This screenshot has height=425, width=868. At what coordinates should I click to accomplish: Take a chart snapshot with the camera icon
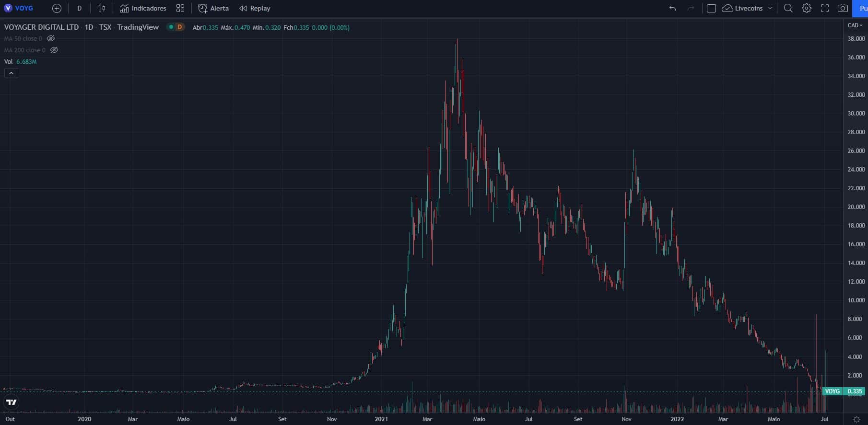pyautogui.click(x=843, y=8)
